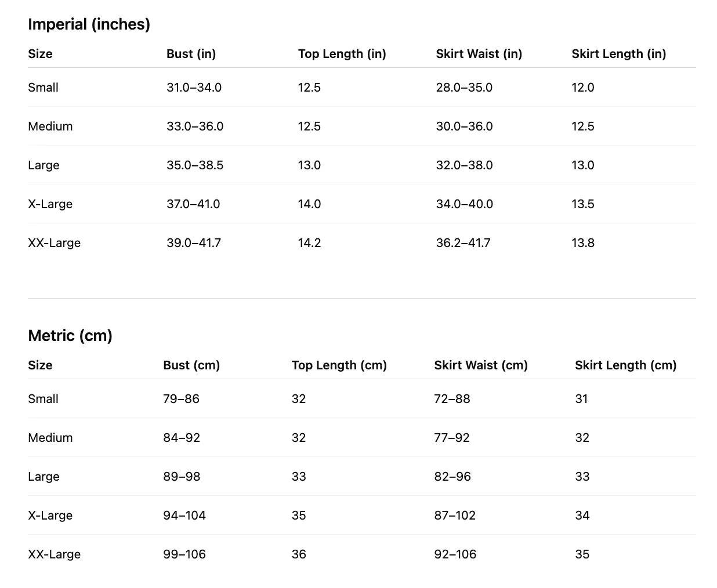The width and height of the screenshot is (717, 588).
Task: Click the Metric (cm) heading
Action: tap(70, 336)
